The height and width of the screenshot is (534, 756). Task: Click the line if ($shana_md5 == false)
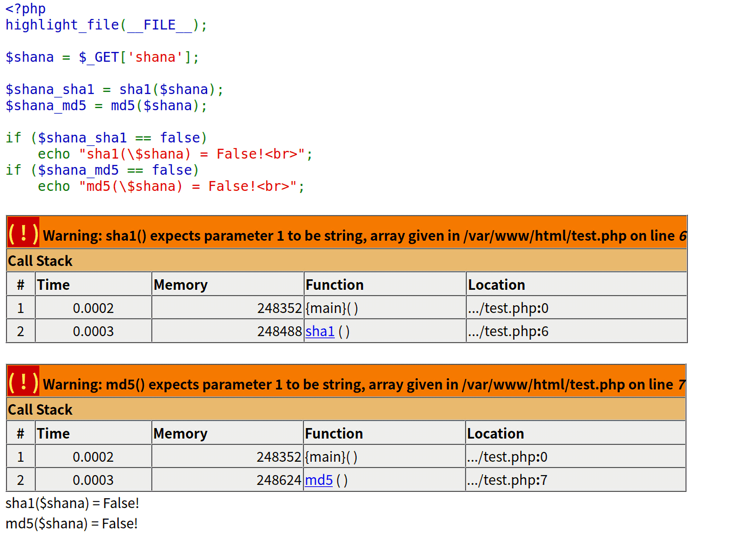click(x=102, y=170)
